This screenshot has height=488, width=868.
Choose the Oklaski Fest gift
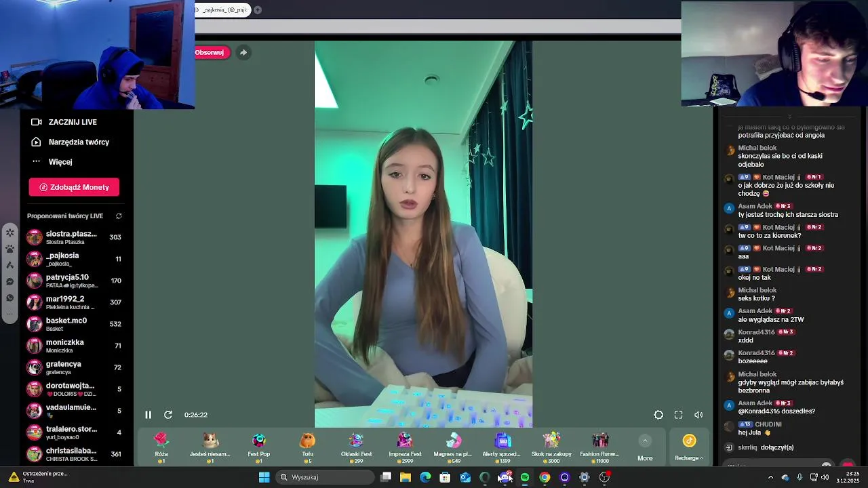point(357,448)
